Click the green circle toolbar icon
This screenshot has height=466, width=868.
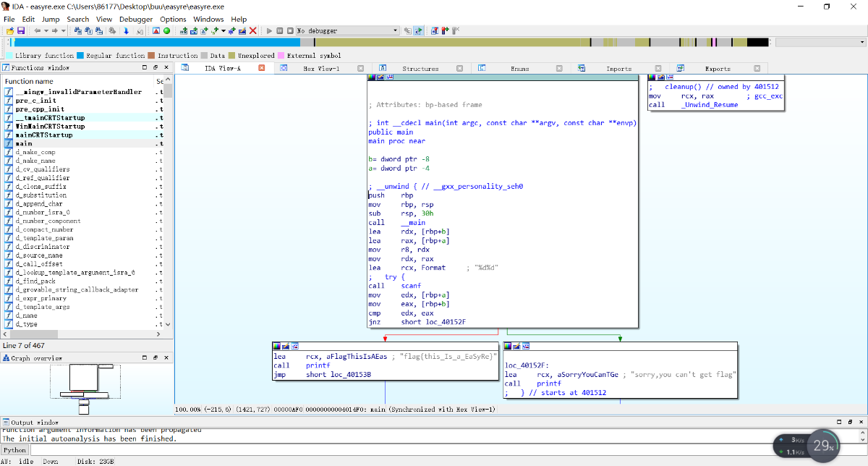click(x=167, y=31)
